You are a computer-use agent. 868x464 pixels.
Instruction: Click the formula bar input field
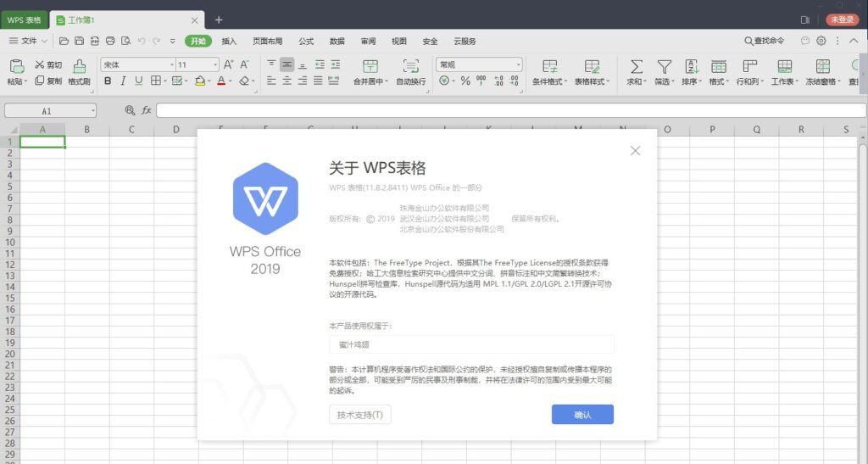click(x=511, y=110)
